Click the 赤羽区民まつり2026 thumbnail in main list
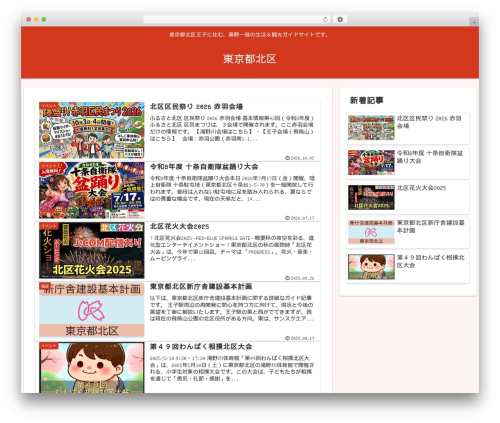Screen dimensions: 500x423 pos(92,130)
